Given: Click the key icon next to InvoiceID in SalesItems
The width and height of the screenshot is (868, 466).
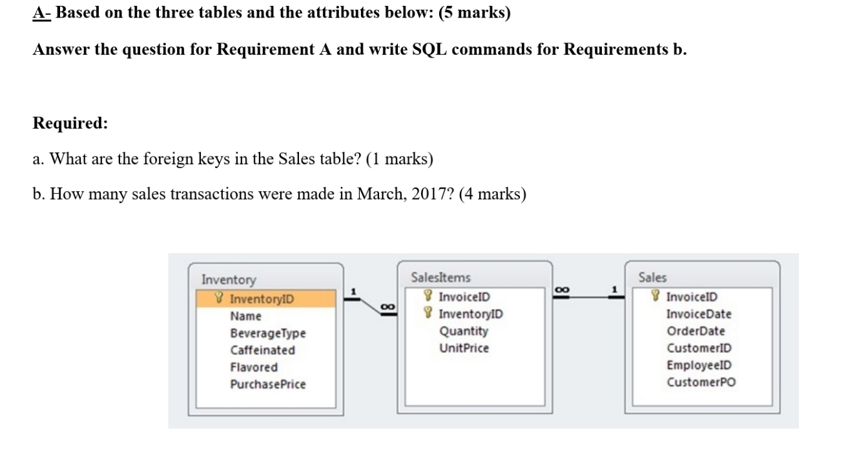Looking at the screenshot, I should [x=428, y=297].
